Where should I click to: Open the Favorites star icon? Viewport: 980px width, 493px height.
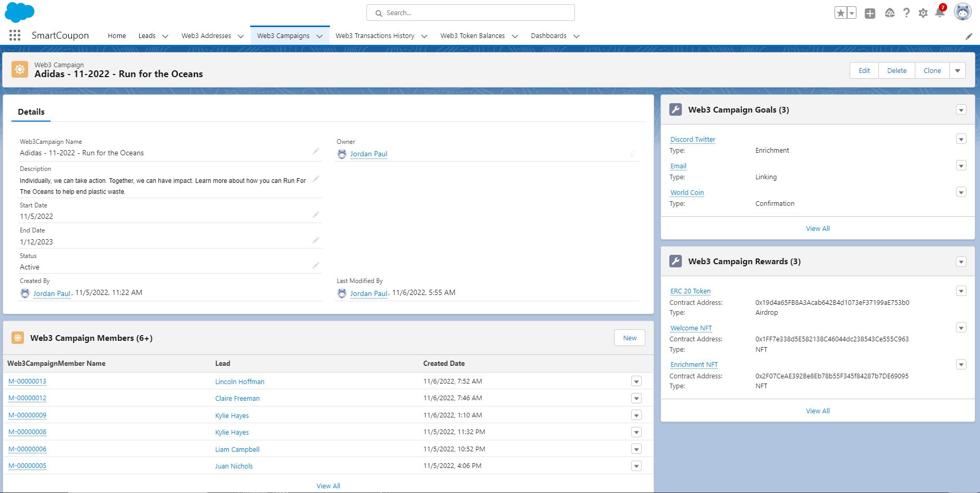pos(840,13)
